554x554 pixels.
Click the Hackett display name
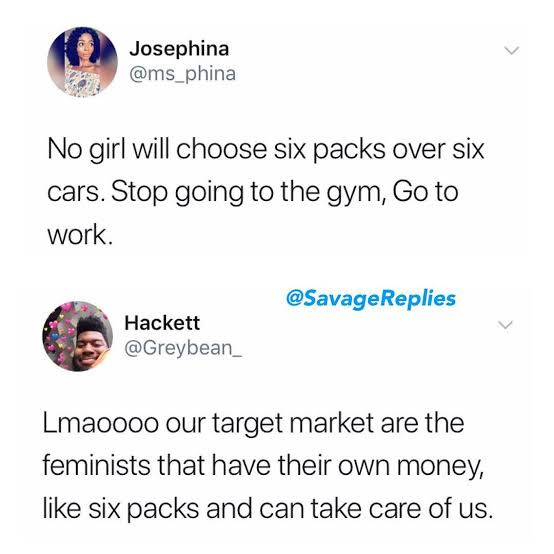point(162,323)
